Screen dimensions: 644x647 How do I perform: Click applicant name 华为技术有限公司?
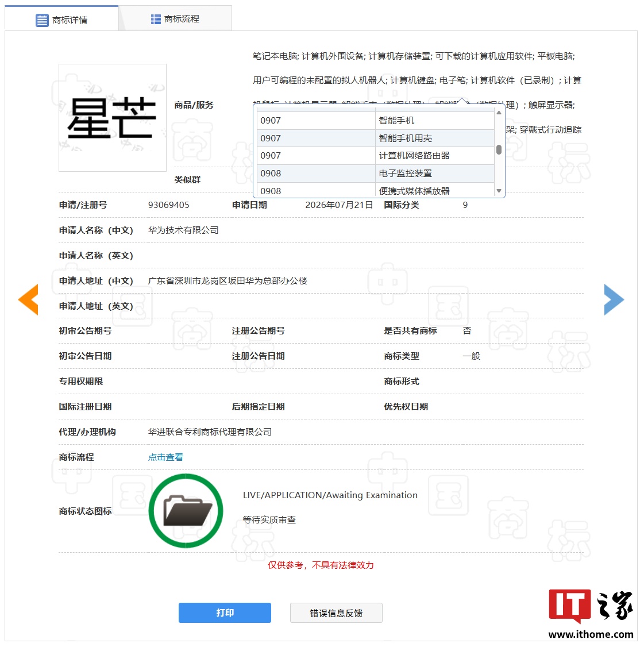(x=184, y=230)
